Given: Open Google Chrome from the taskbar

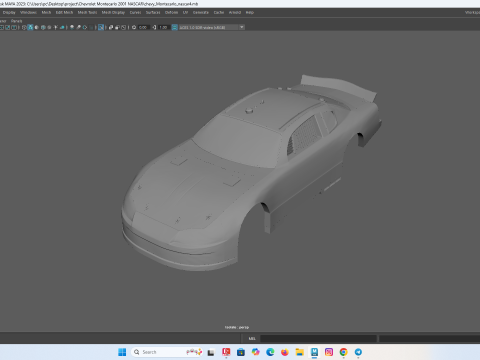Looking at the screenshot, I should [343, 352].
